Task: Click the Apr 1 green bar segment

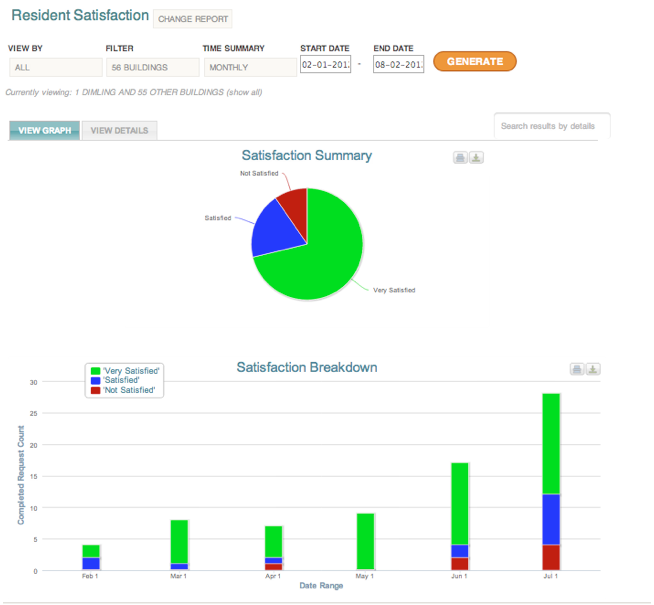Action: [274, 542]
